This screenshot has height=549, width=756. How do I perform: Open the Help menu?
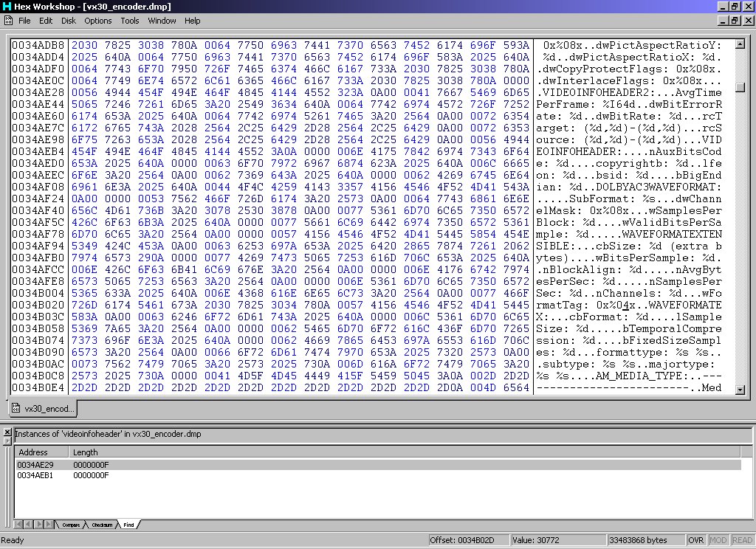coord(193,21)
